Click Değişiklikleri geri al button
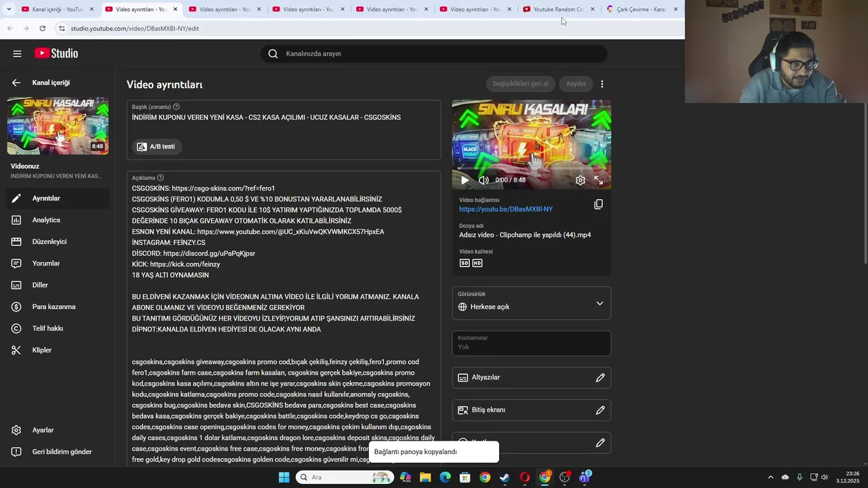The width and height of the screenshot is (868, 488). click(520, 84)
